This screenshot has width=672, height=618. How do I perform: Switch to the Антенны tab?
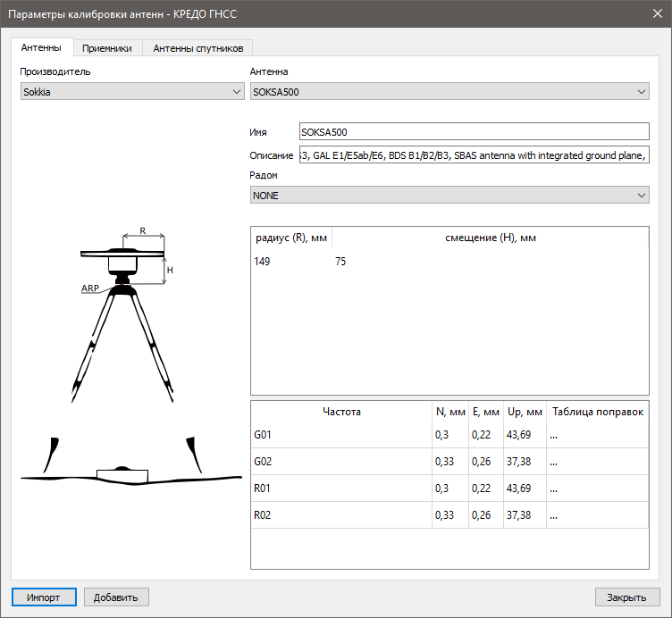pos(41,47)
